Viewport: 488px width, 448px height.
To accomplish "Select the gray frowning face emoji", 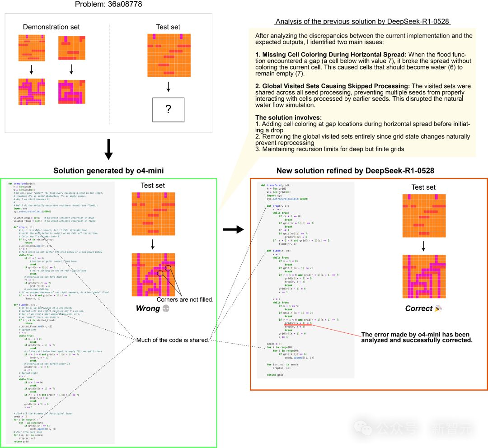I will (x=165, y=308).
